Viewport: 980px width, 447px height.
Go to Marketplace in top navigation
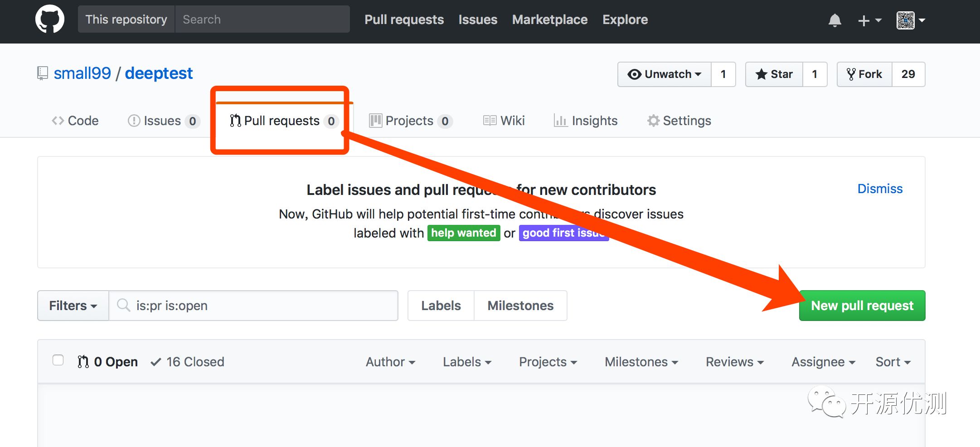pos(549,19)
